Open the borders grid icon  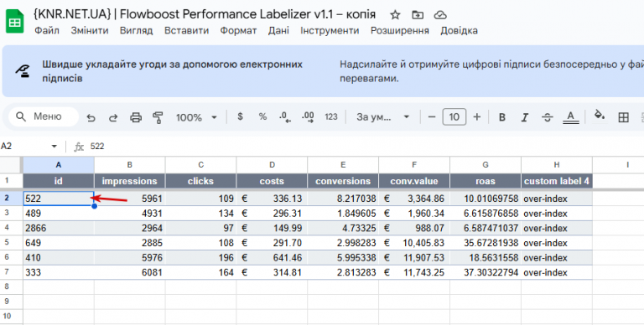624,117
